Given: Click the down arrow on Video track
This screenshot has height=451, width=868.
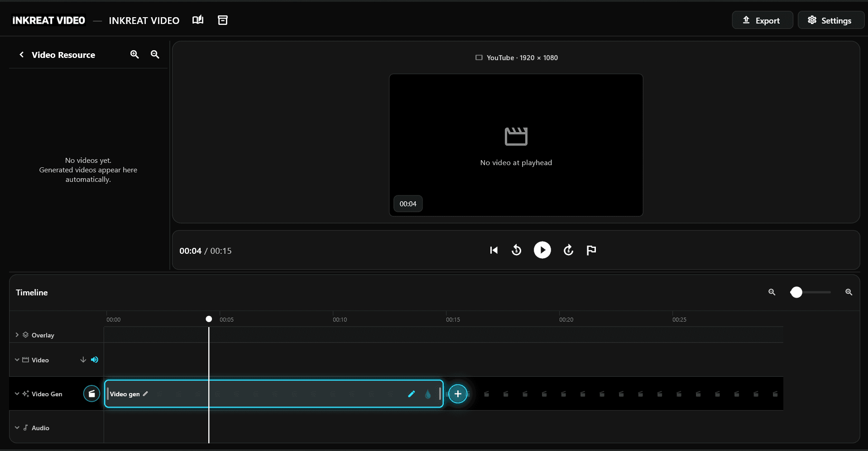Looking at the screenshot, I should pyautogui.click(x=83, y=360).
